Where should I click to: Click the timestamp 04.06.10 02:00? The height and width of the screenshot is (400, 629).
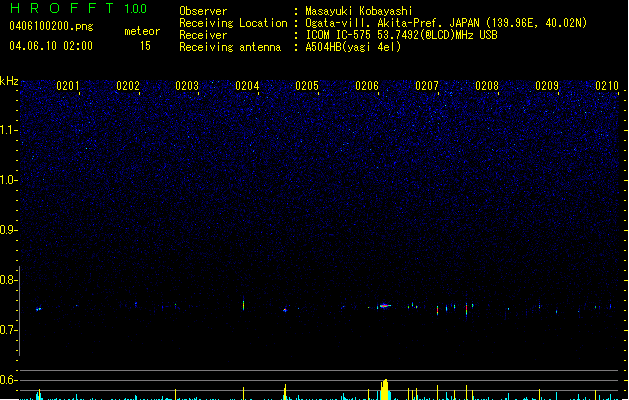click(x=51, y=46)
